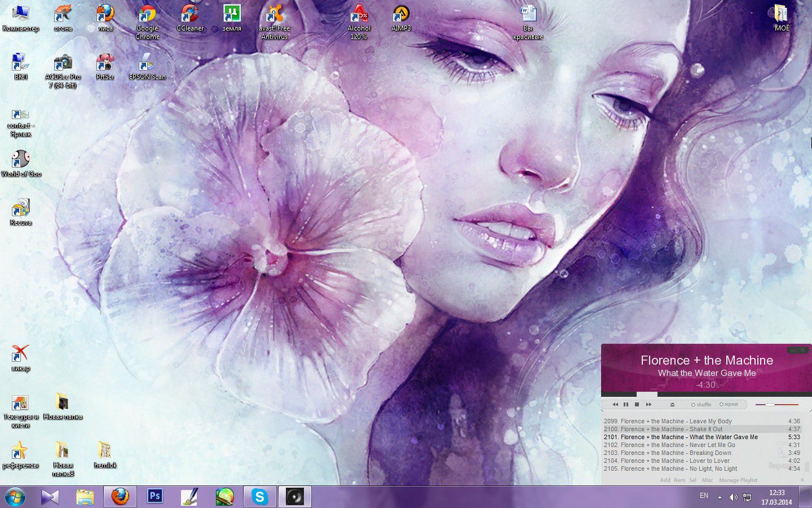Open the Windows Start menu
This screenshot has height=508, width=812.
click(15, 497)
